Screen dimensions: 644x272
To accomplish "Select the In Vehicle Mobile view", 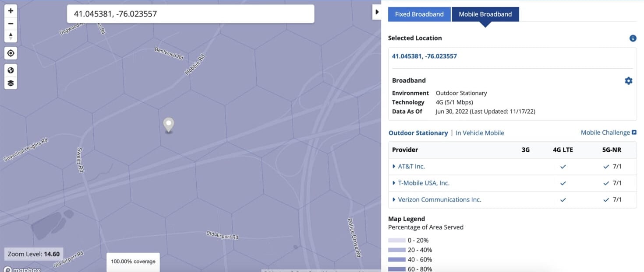I will [x=480, y=133].
